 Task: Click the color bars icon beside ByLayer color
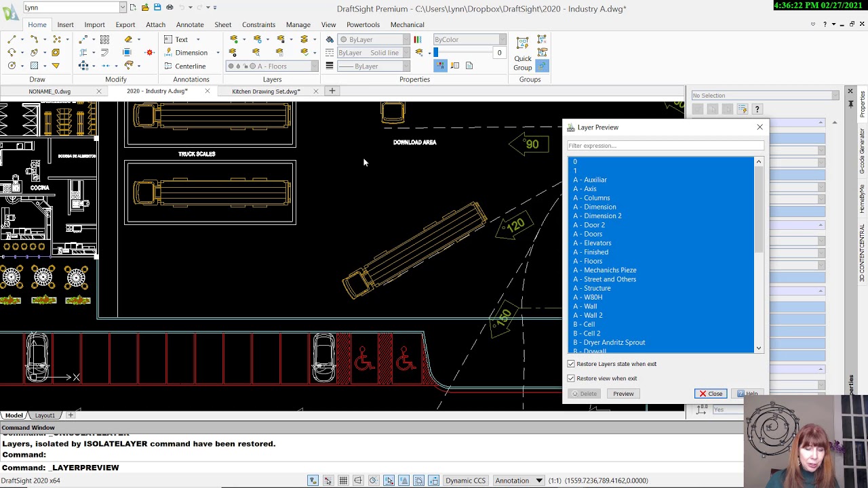coord(418,39)
